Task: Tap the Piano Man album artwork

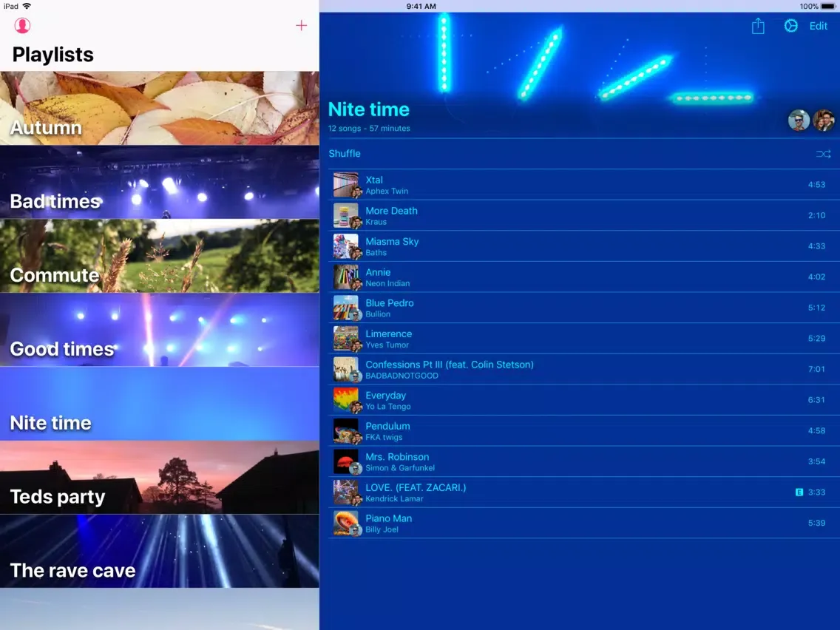Action: pos(346,524)
